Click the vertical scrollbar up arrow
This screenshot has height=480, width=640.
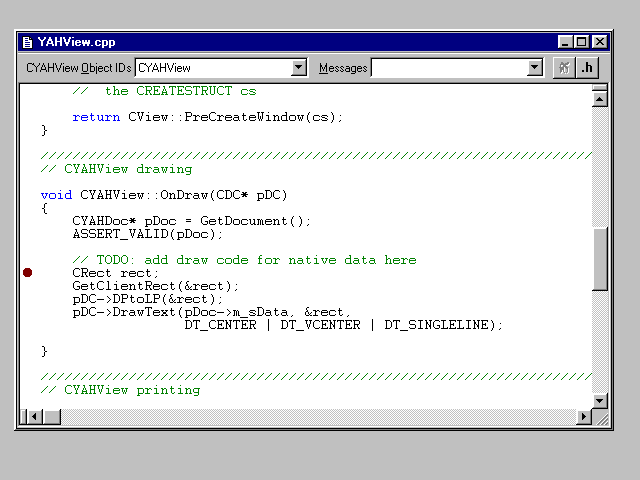600,98
